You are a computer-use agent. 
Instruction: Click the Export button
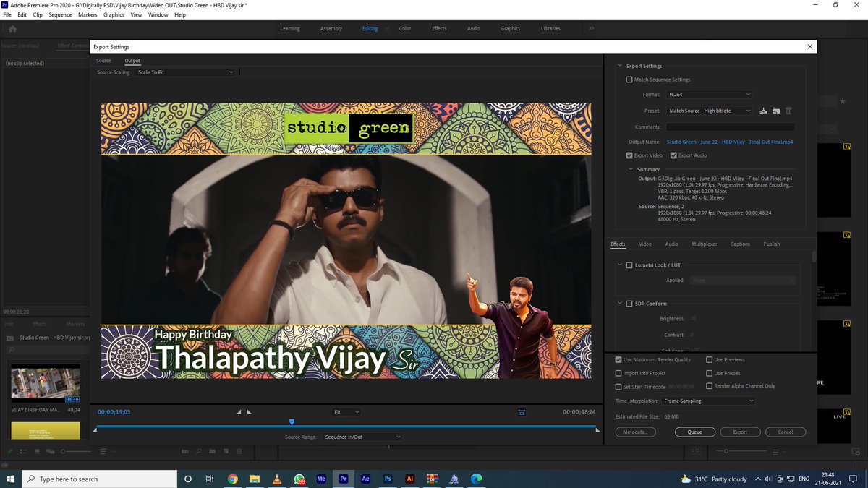tap(740, 432)
